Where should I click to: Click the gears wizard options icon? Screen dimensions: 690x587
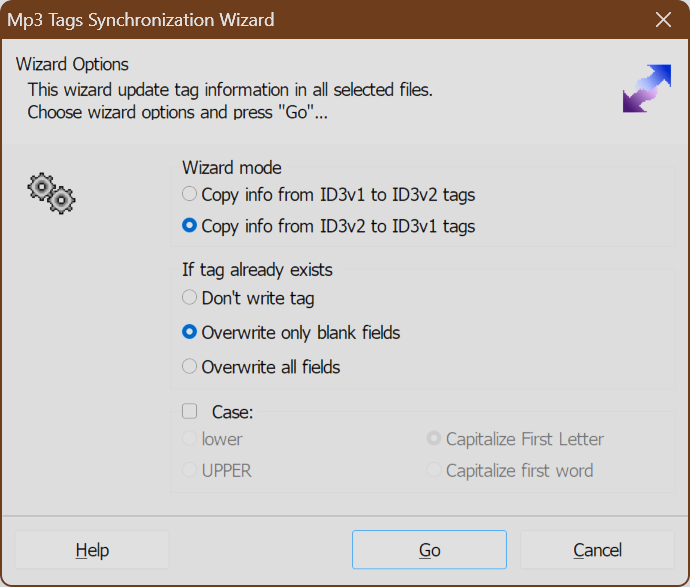click(51, 193)
